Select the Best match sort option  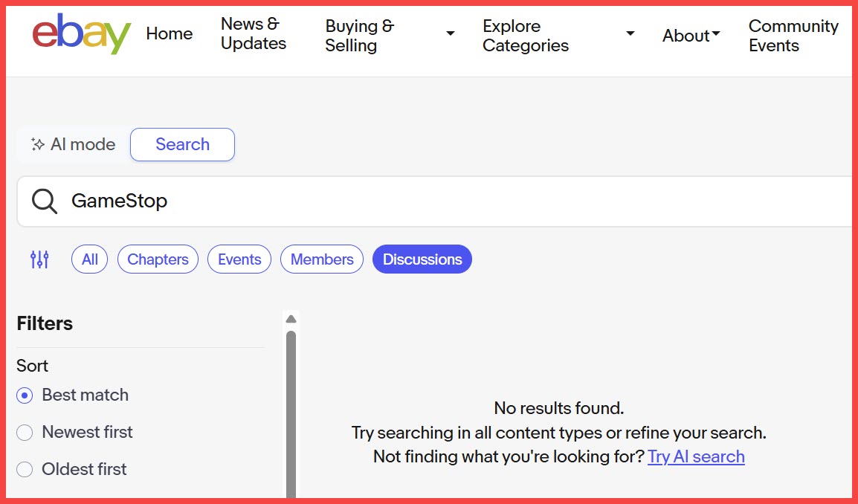click(25, 395)
